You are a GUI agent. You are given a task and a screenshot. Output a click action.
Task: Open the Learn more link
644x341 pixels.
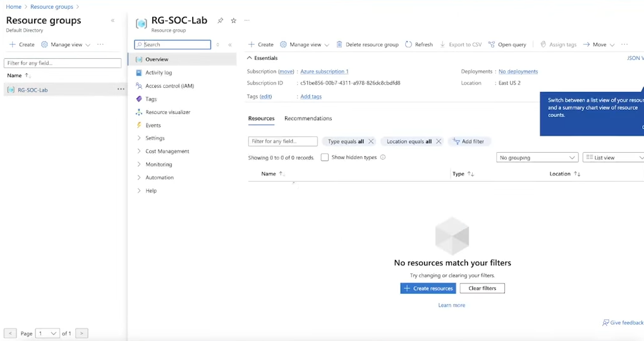451,305
